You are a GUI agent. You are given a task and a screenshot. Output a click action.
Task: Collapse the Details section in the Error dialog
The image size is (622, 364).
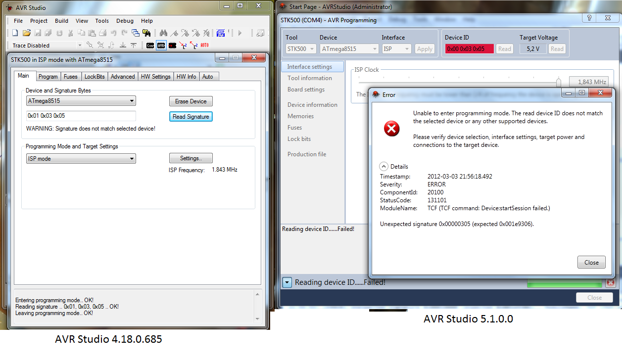click(x=383, y=166)
